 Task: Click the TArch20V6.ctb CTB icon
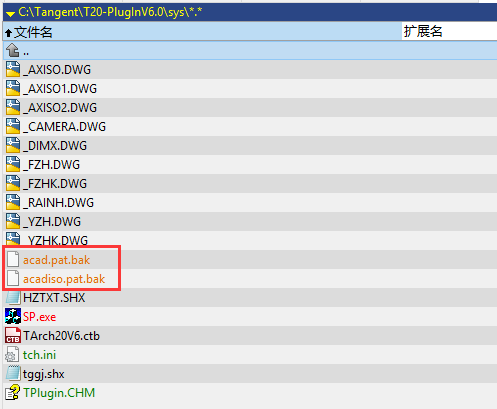pyautogui.click(x=13, y=335)
